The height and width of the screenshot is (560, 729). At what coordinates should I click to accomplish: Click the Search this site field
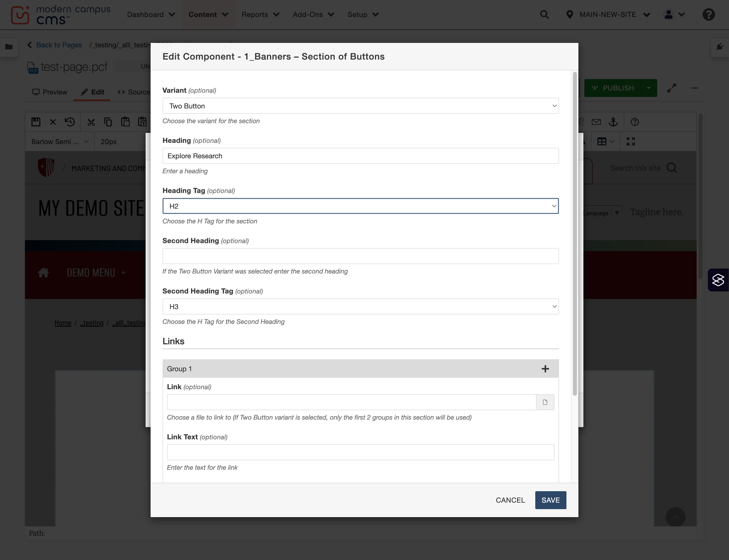tap(635, 168)
